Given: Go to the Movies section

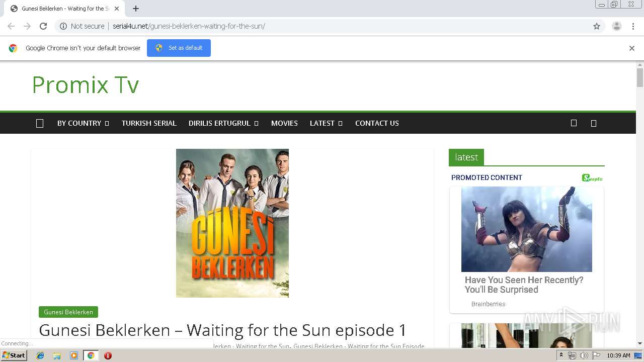Looking at the screenshot, I should (284, 123).
